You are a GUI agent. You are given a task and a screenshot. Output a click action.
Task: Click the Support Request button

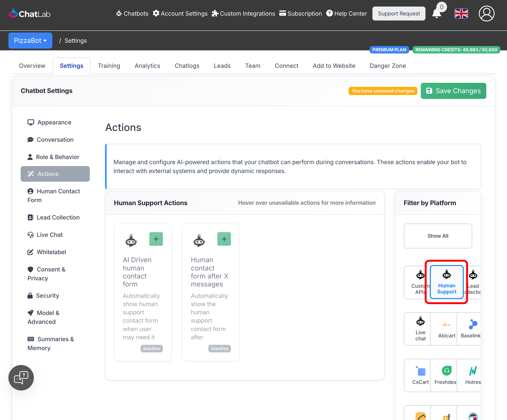[x=399, y=14]
